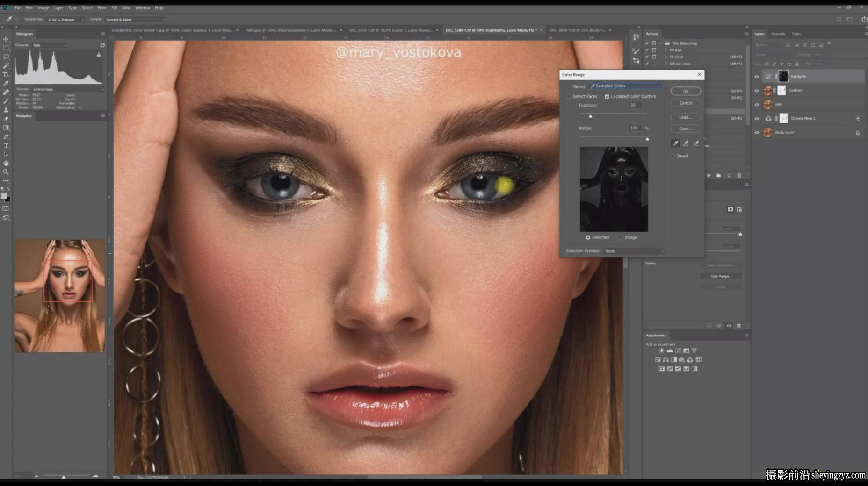Select the Gradient tool

click(x=6, y=128)
